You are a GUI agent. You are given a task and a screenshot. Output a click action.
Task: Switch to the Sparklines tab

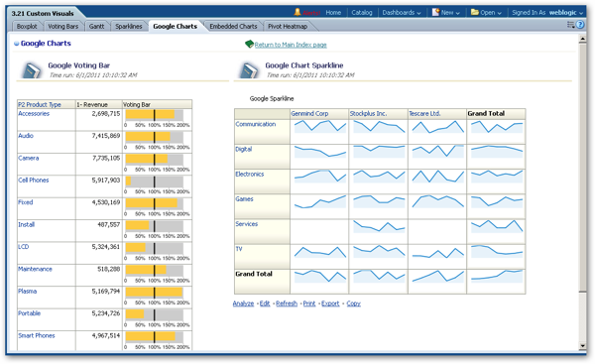point(129,26)
